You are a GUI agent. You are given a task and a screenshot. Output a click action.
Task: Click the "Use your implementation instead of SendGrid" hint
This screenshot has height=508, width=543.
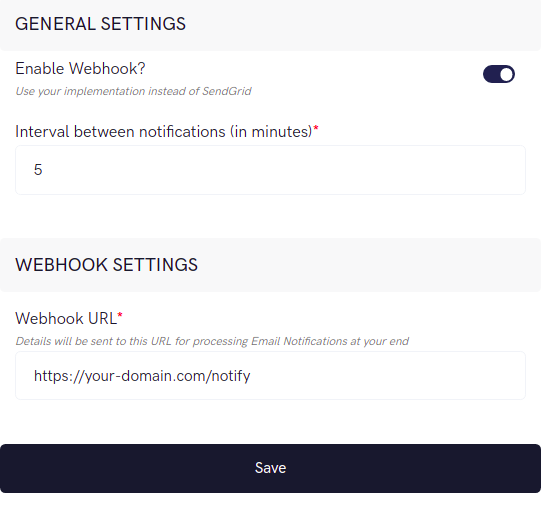133,91
